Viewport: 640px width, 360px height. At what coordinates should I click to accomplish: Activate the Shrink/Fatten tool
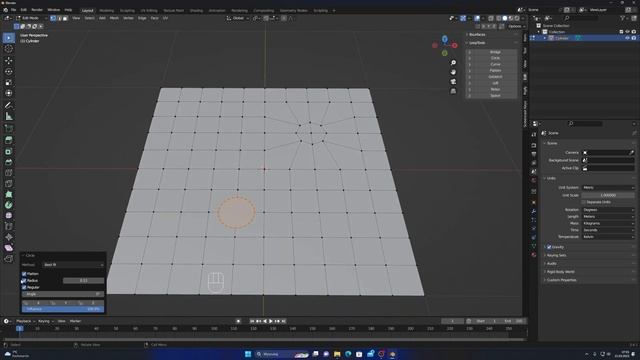click(x=9, y=237)
